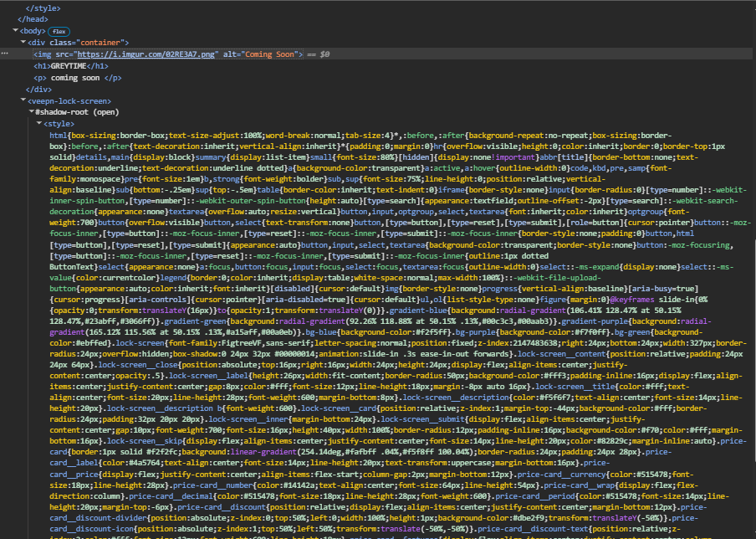Select the h1 GREYTIME element row
Screen dimensions: 756x539
71,66
